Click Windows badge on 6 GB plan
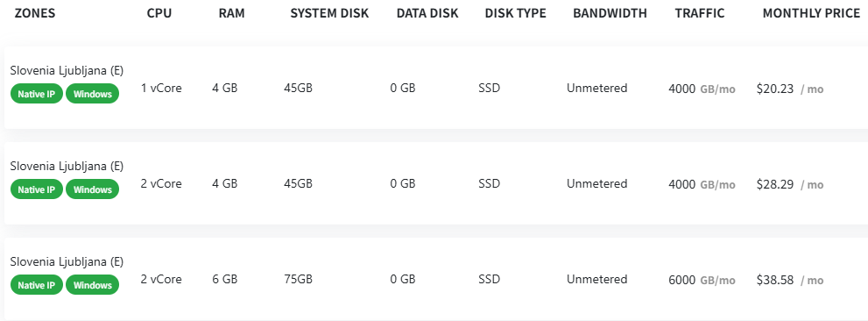This screenshot has width=868, height=321. coord(93,285)
